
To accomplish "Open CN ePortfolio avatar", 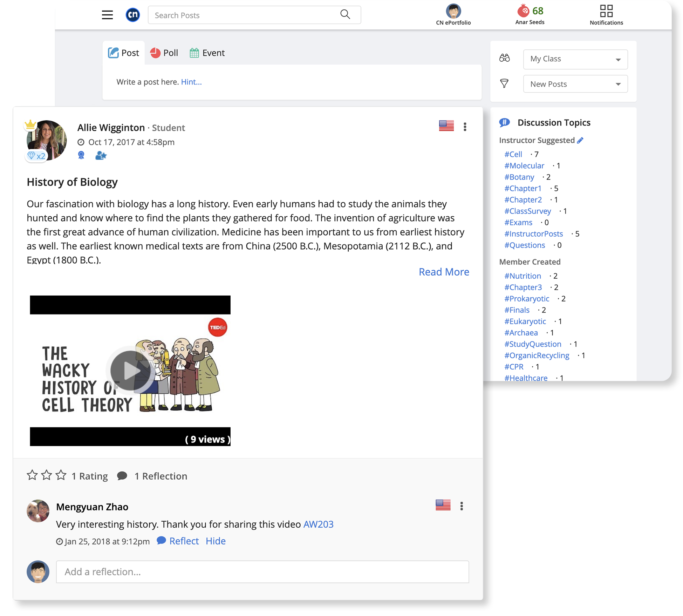I will click(x=453, y=11).
